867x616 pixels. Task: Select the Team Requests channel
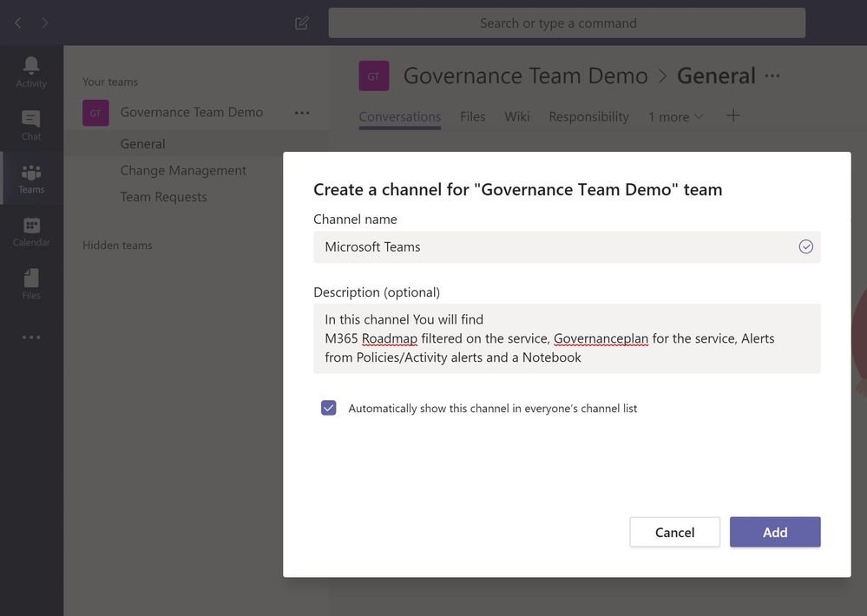point(164,197)
